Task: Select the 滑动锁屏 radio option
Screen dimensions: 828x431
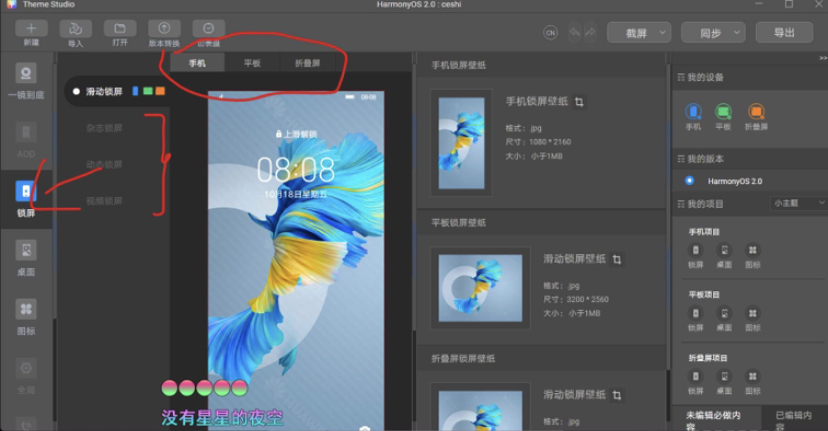Action: point(76,92)
